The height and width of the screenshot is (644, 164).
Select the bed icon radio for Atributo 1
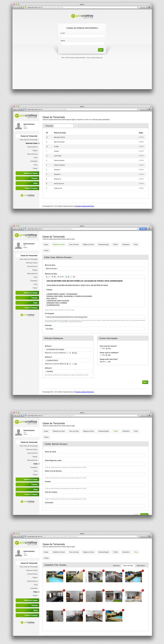73,353
